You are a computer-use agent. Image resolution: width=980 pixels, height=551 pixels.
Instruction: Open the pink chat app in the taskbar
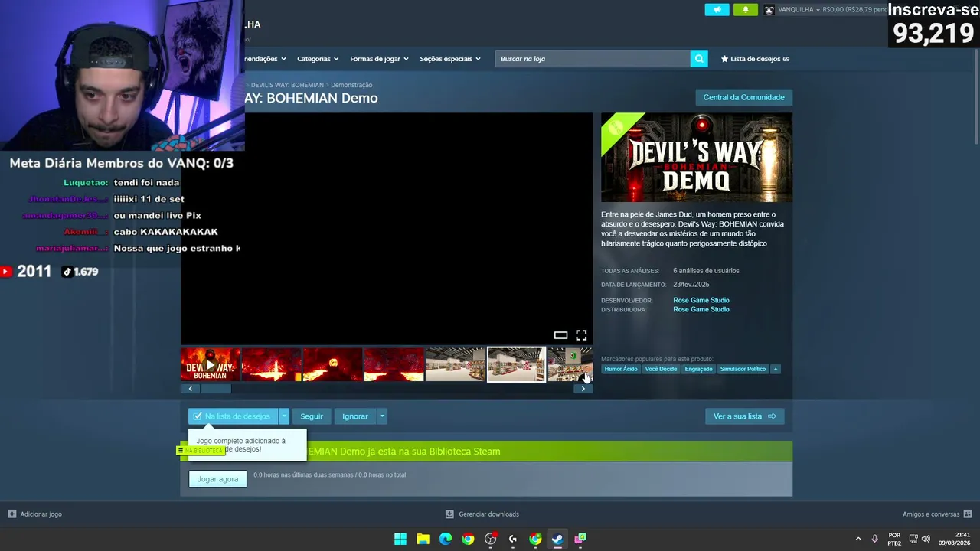pyautogui.click(x=580, y=539)
